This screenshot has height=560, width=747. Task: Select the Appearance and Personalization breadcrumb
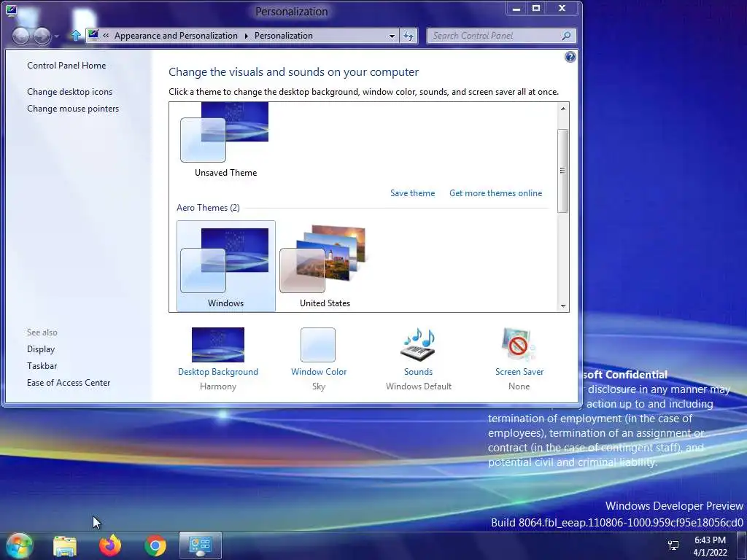coord(176,36)
